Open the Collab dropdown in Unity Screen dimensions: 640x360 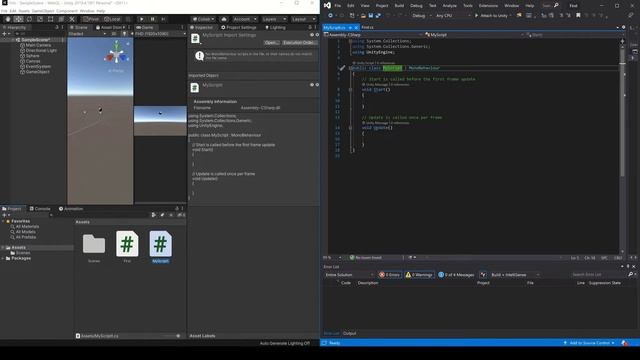[x=203, y=19]
